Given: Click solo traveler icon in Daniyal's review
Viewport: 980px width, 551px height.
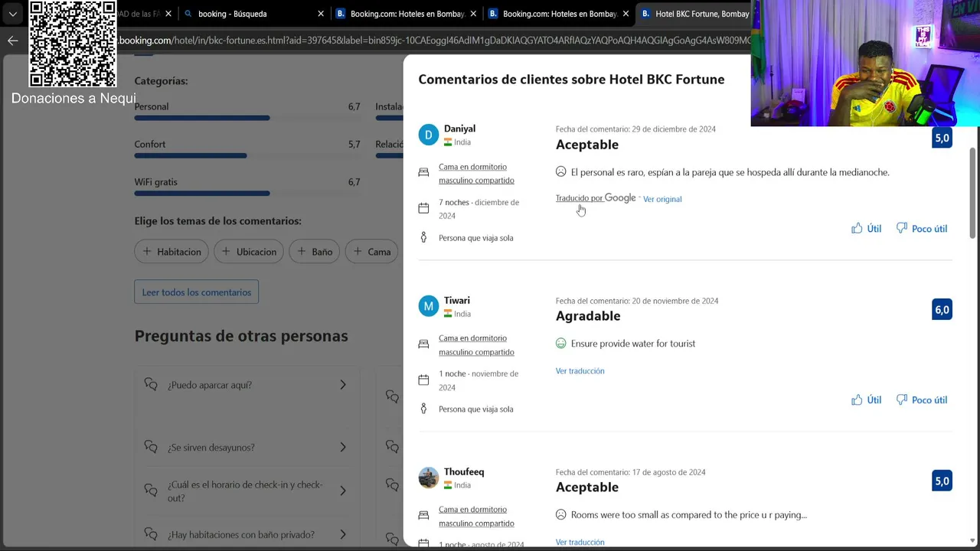Looking at the screenshot, I should (x=423, y=237).
